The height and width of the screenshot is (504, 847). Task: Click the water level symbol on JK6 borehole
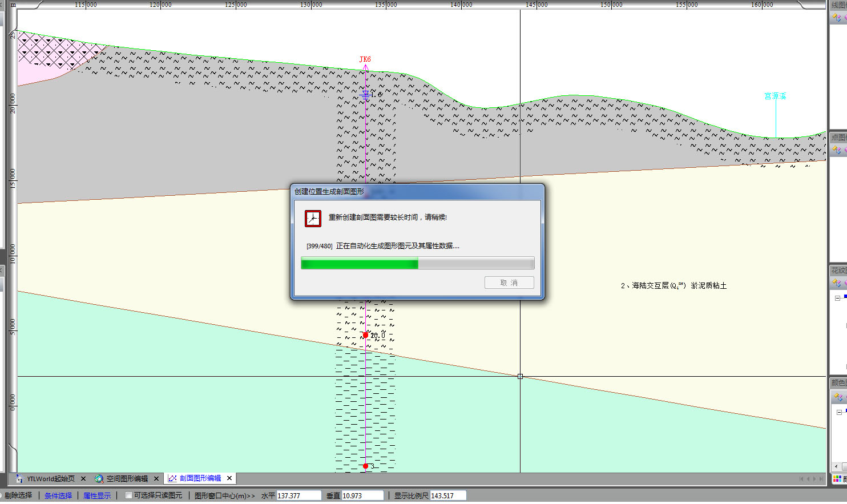click(x=365, y=95)
